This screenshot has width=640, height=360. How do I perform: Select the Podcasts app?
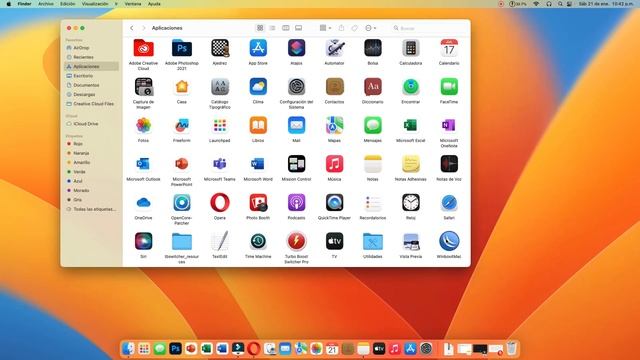coord(296,203)
